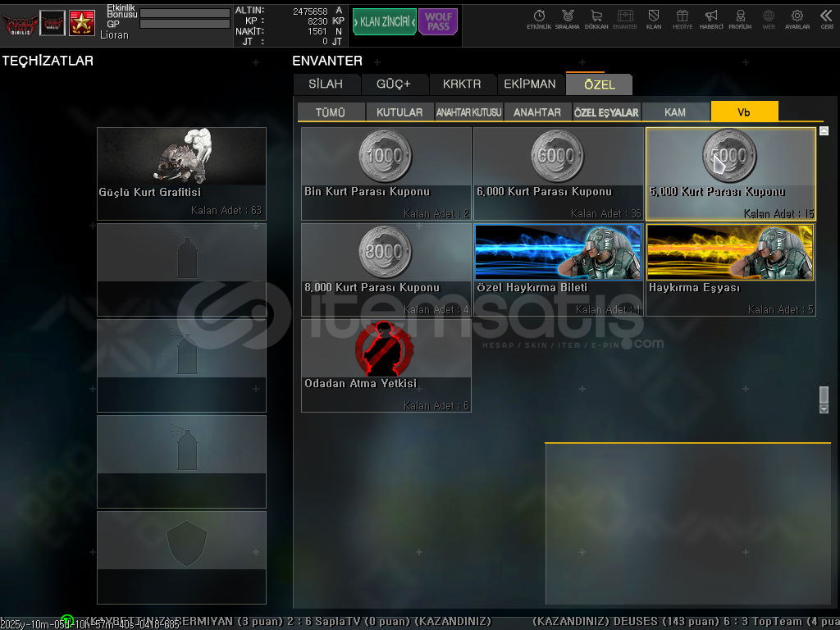Select the Güçlü Kurt Grafitisi equipment slot
The width and height of the screenshot is (840, 630).
coord(181,174)
